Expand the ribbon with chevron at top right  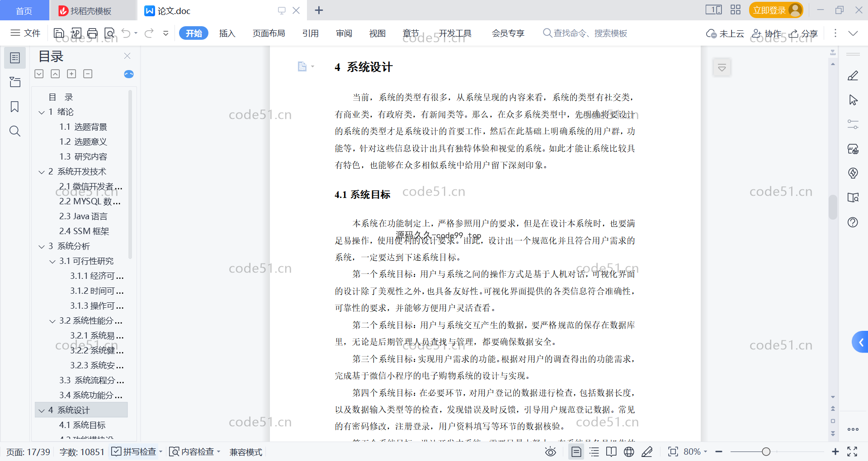pyautogui.click(x=853, y=33)
